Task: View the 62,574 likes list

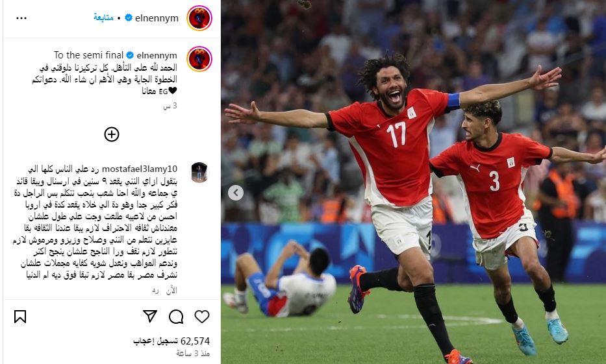Action: [171, 341]
